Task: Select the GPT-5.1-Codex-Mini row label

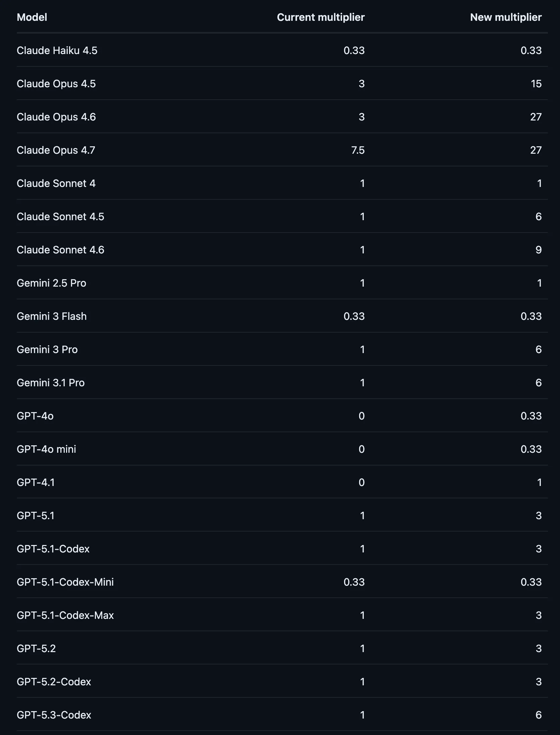Action: 65,582
